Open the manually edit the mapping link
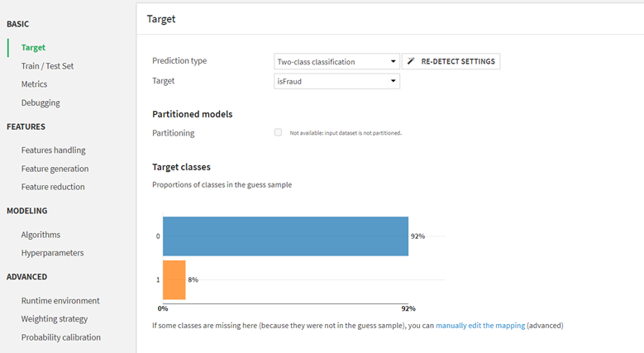The height and width of the screenshot is (353, 644). pyautogui.click(x=480, y=326)
